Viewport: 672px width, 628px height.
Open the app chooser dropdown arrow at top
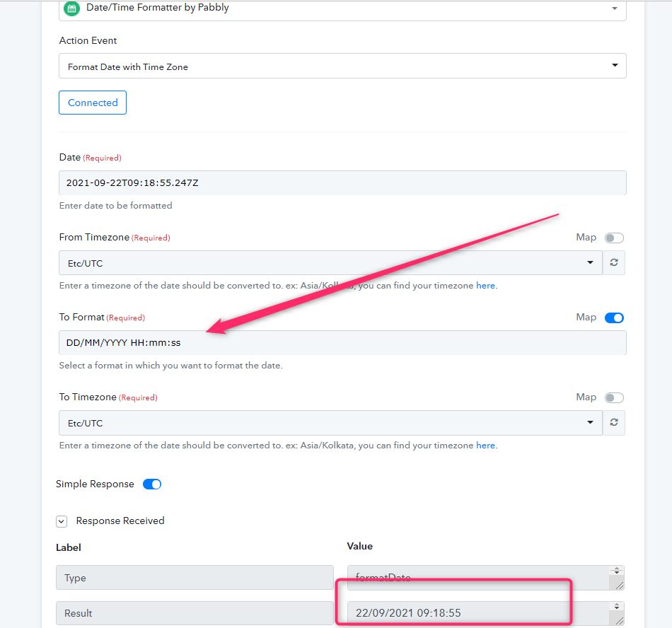pyautogui.click(x=615, y=8)
